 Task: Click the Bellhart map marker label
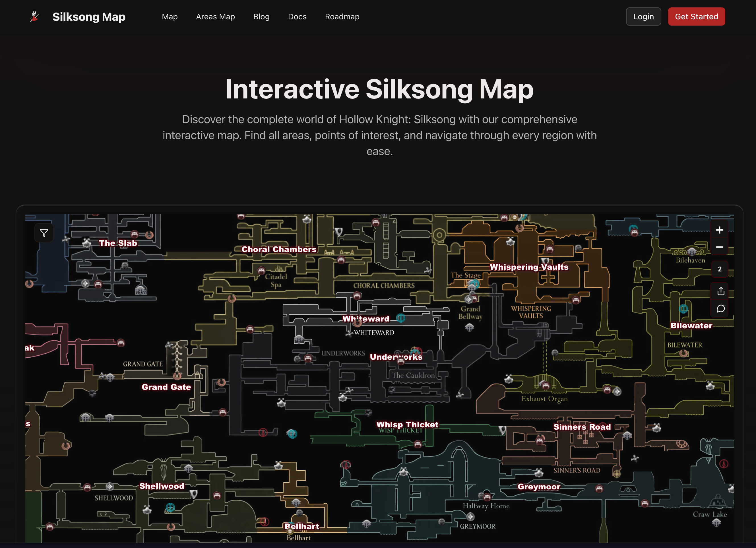[302, 526]
